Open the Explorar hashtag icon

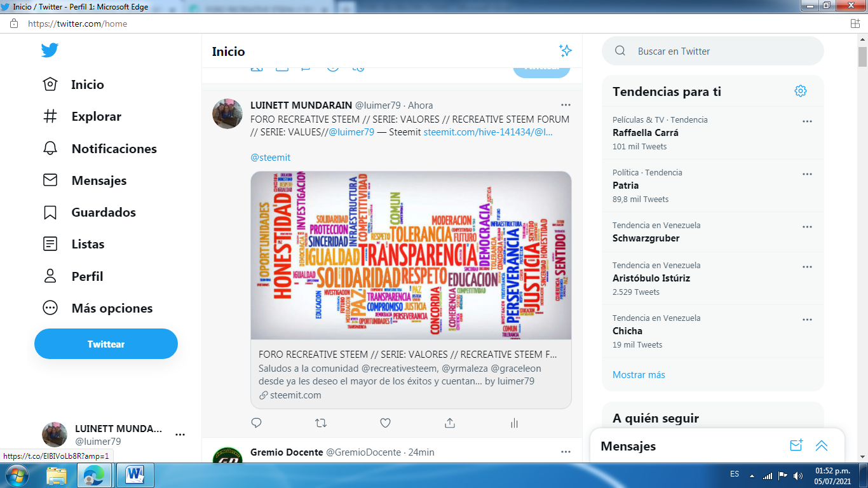[x=50, y=116]
